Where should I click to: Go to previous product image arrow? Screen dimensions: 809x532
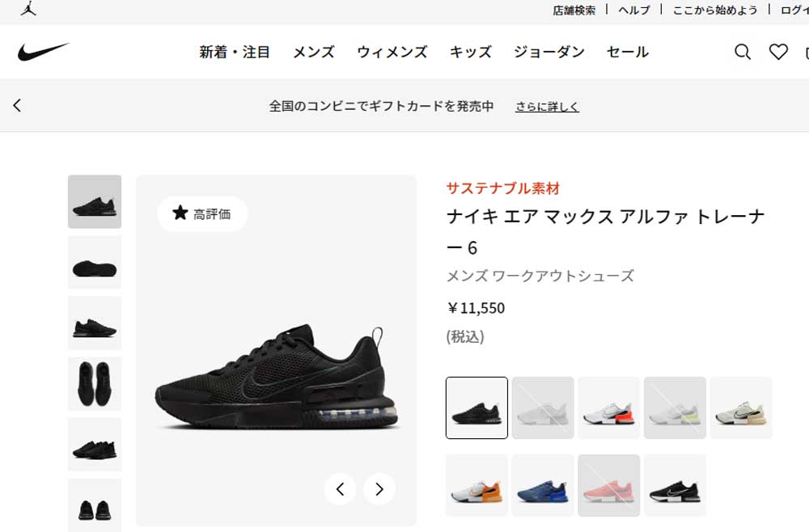pyautogui.click(x=340, y=488)
